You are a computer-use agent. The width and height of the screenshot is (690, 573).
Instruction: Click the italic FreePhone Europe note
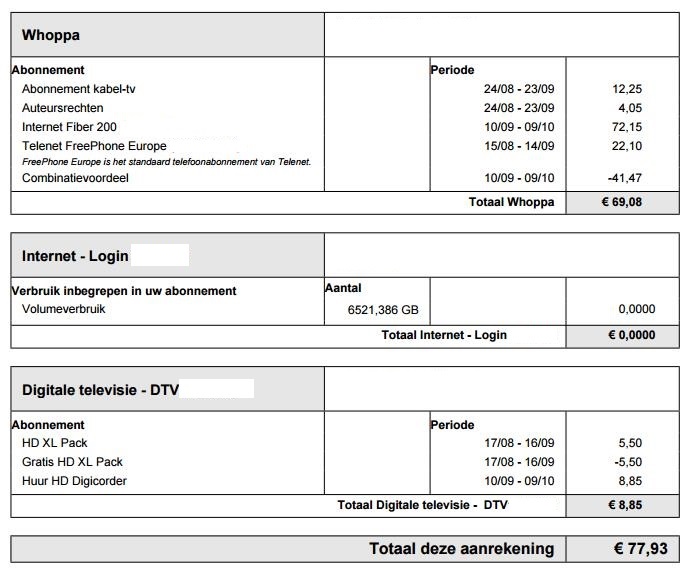tap(167, 161)
